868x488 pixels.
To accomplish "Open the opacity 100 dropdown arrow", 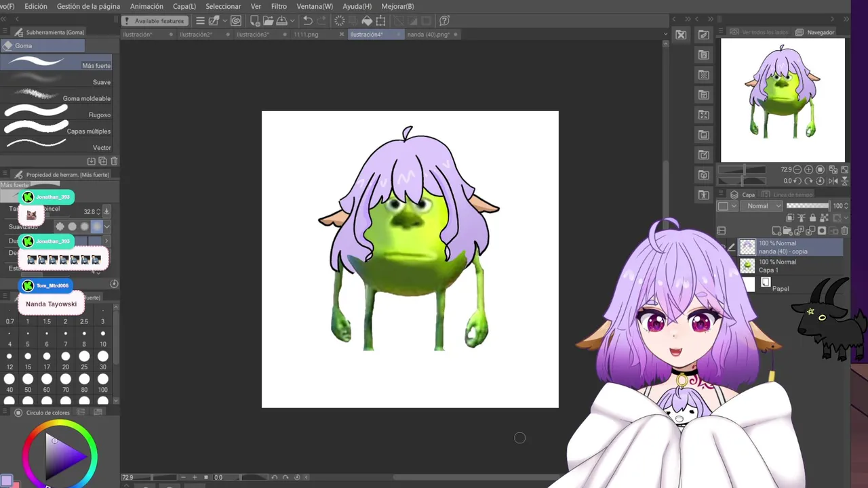I will tap(846, 206).
